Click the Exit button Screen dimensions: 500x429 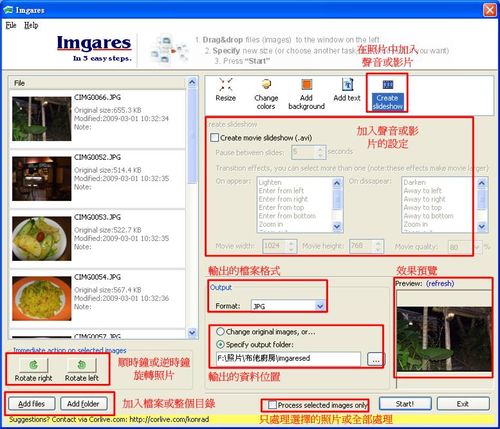(463, 404)
